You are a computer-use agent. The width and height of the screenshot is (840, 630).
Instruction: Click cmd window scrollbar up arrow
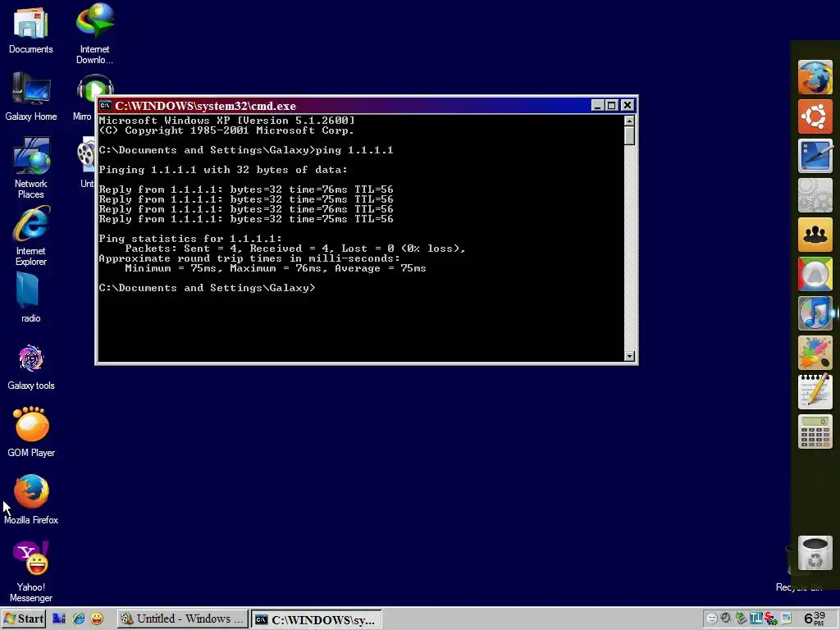click(x=629, y=121)
